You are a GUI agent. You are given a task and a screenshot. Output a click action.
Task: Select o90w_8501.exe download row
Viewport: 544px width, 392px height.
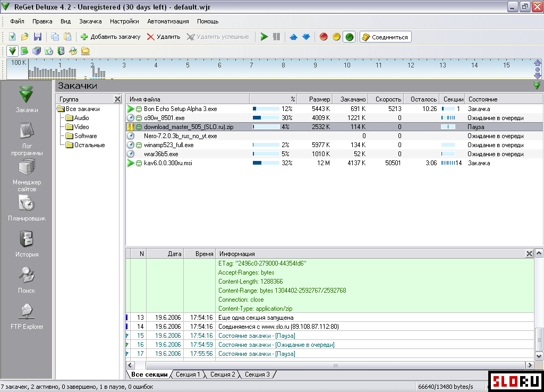(335, 118)
